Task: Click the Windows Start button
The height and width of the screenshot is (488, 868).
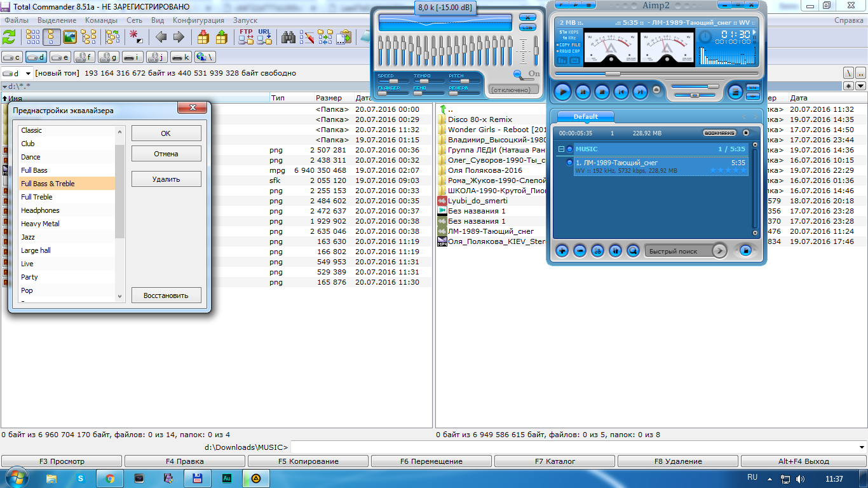Action: point(17,478)
